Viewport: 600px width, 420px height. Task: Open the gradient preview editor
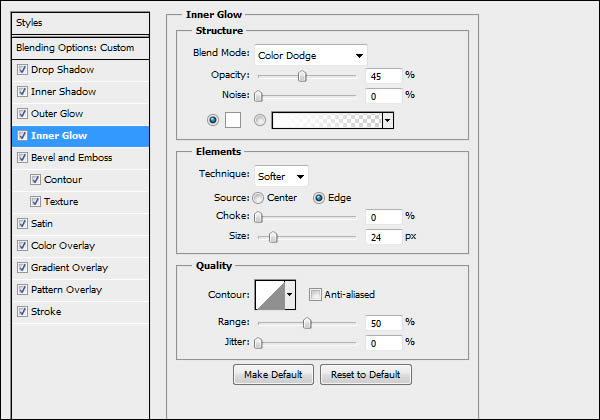(x=326, y=120)
